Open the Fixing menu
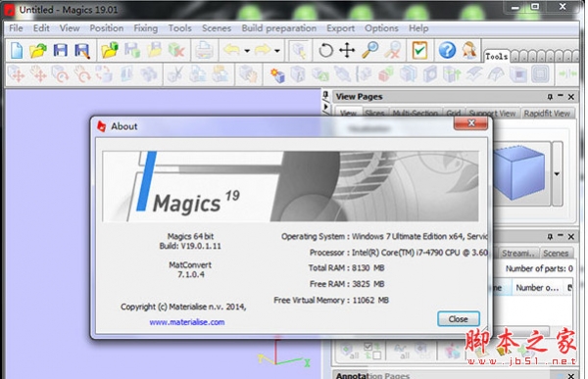Image resolution: width=588 pixels, height=379 pixels. (x=145, y=28)
